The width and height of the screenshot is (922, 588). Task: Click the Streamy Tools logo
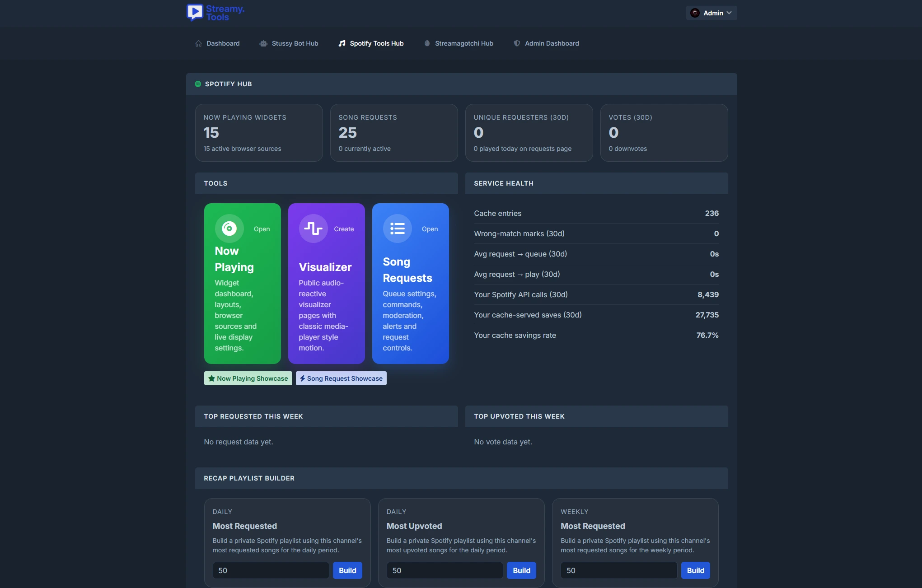215,13
